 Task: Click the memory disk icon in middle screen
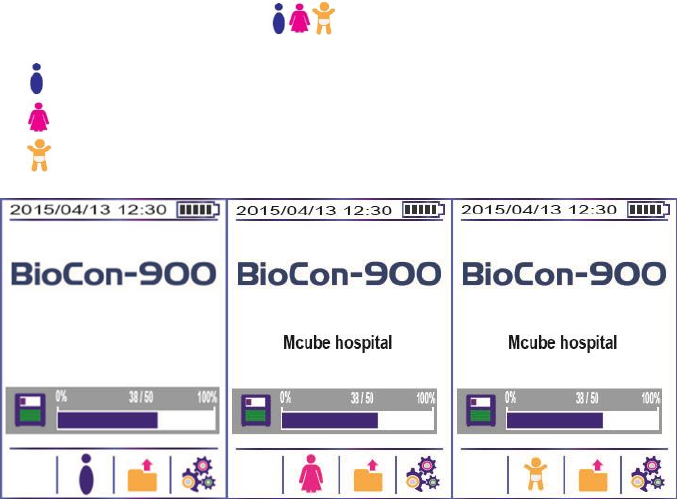(256, 411)
